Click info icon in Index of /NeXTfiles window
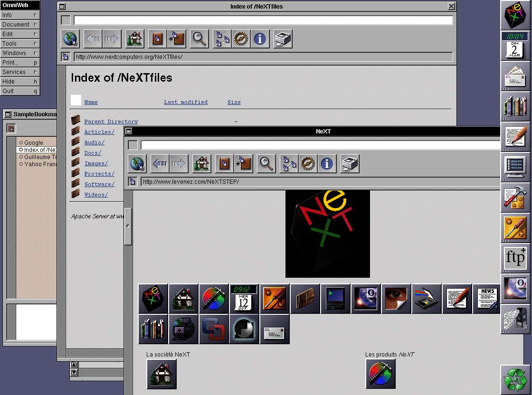This screenshot has height=395, width=532. [260, 39]
